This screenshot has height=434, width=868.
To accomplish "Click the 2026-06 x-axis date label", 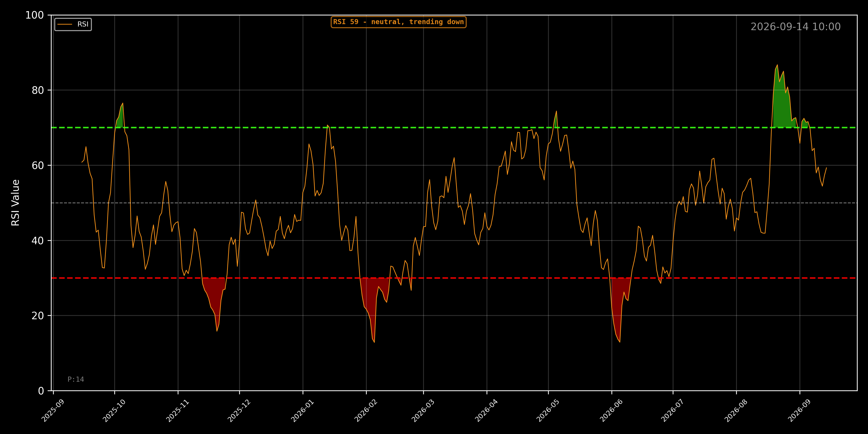I will point(611,410).
